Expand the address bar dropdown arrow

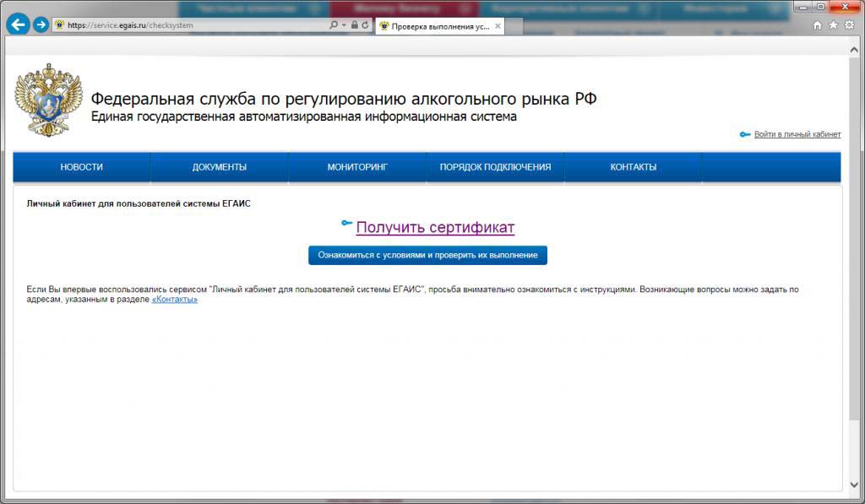[345, 25]
